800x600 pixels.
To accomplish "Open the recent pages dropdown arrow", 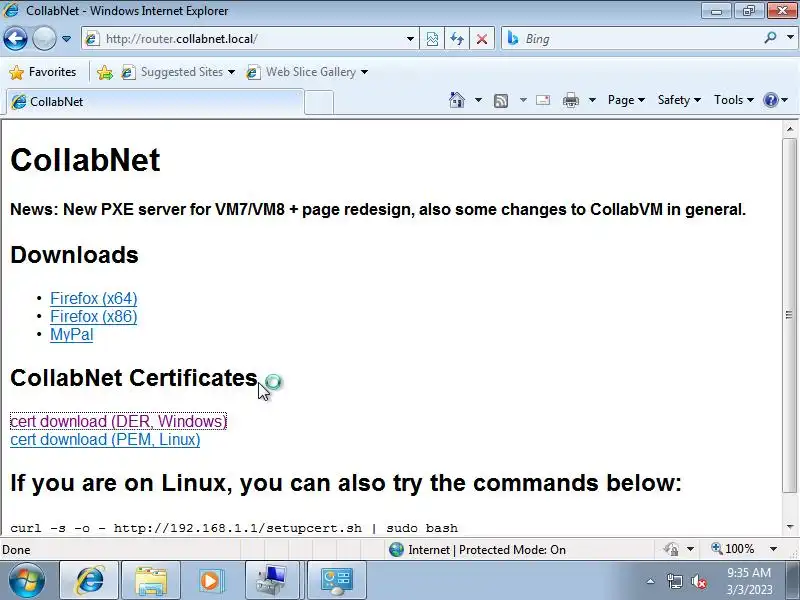I will pyautogui.click(x=66, y=39).
